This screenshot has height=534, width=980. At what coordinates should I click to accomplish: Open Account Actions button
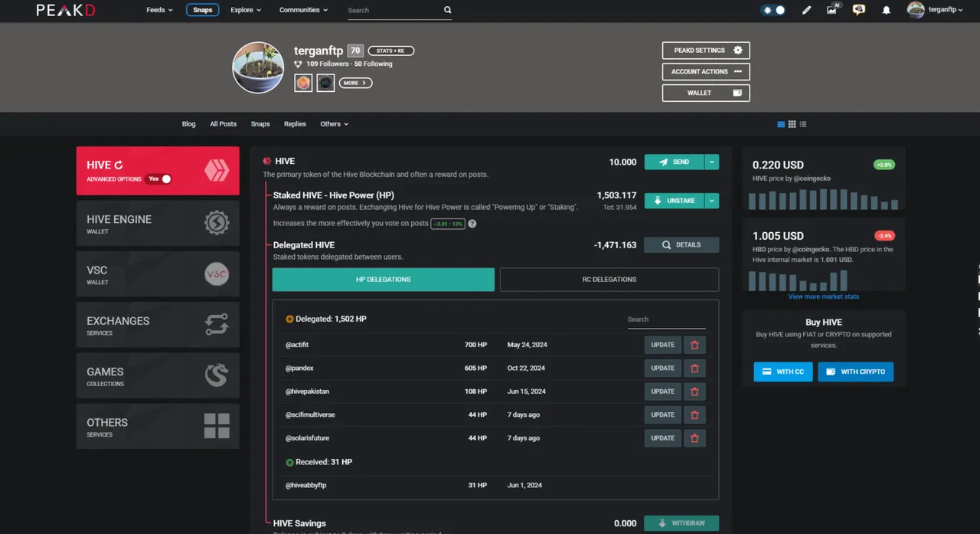pos(706,72)
